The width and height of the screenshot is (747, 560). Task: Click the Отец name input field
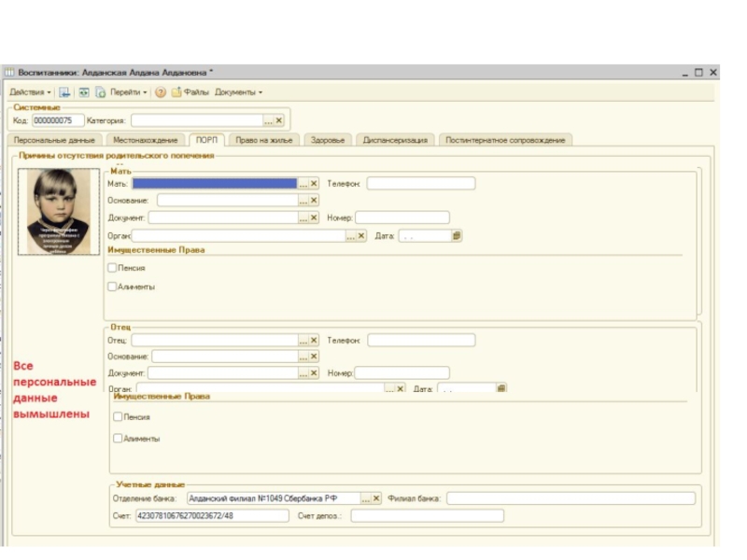tap(215, 341)
